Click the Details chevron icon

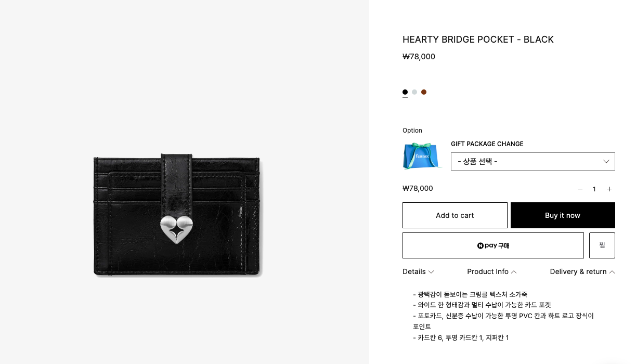[431, 272]
